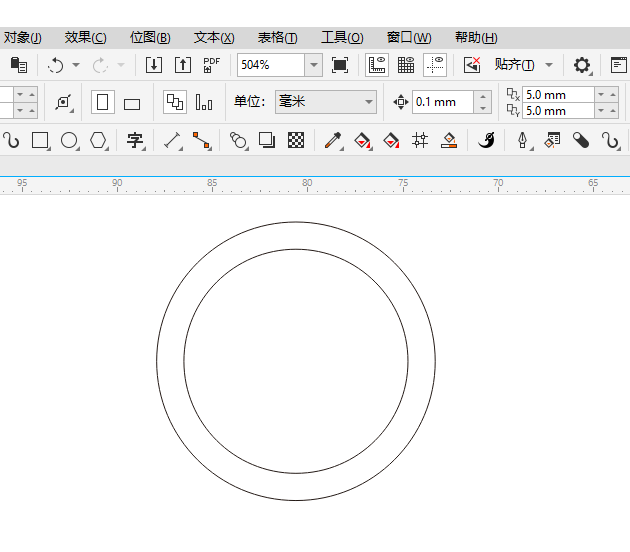
Task: Select the Connector tool
Action: 202,140
